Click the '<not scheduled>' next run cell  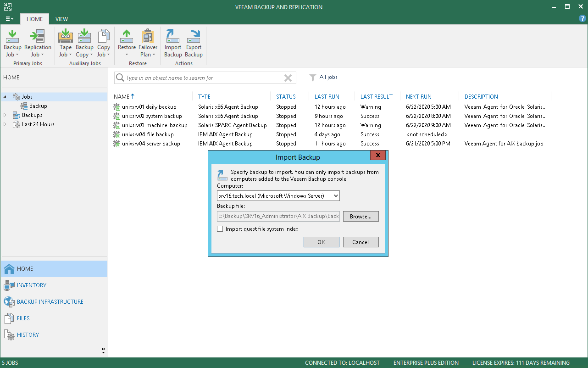coord(427,134)
